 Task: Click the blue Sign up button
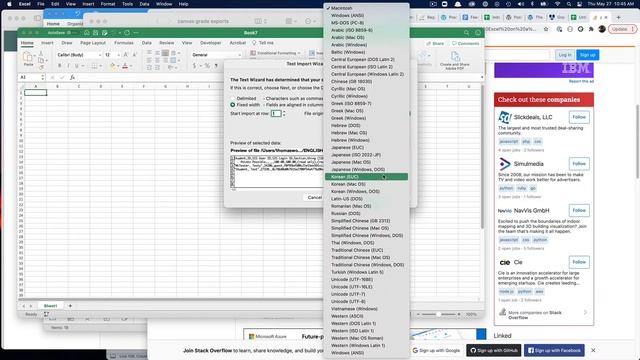(x=587, y=55)
